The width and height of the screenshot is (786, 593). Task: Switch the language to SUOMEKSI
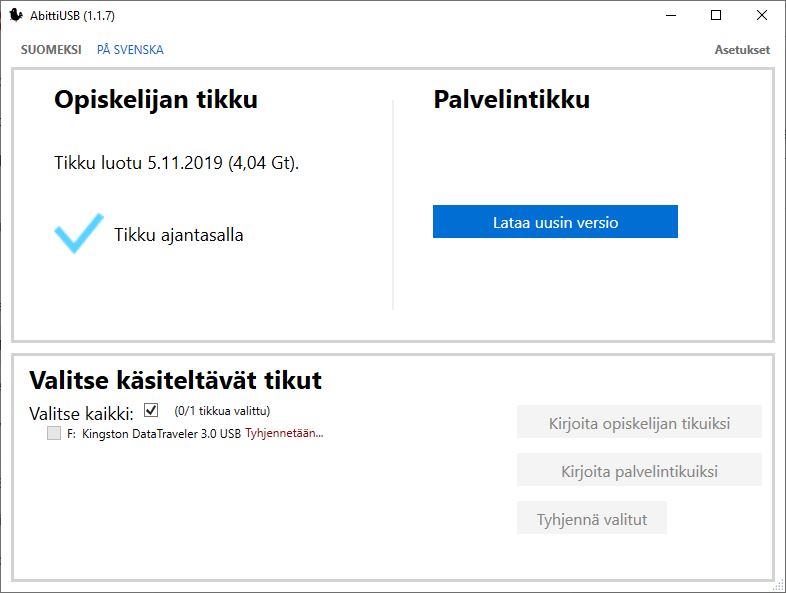tap(51, 50)
